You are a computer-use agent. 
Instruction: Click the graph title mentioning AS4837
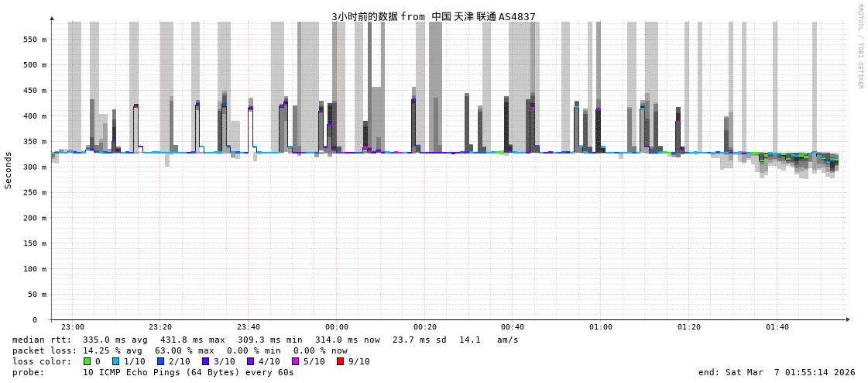pos(433,16)
